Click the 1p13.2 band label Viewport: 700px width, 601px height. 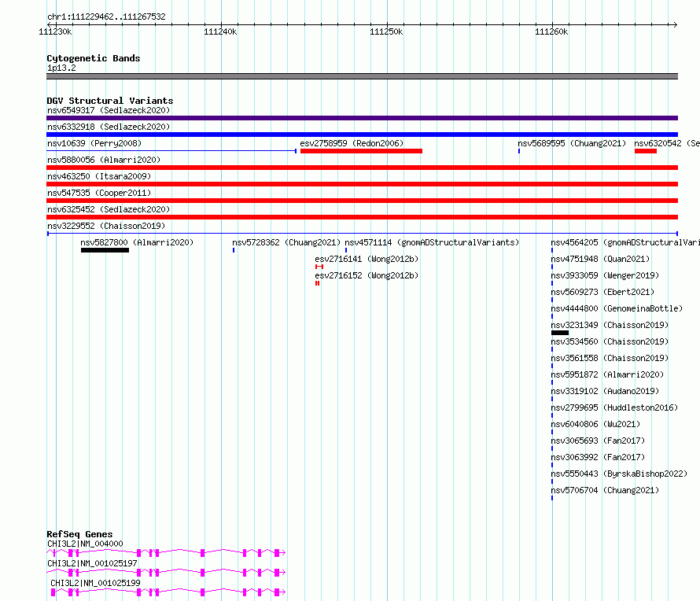61,68
